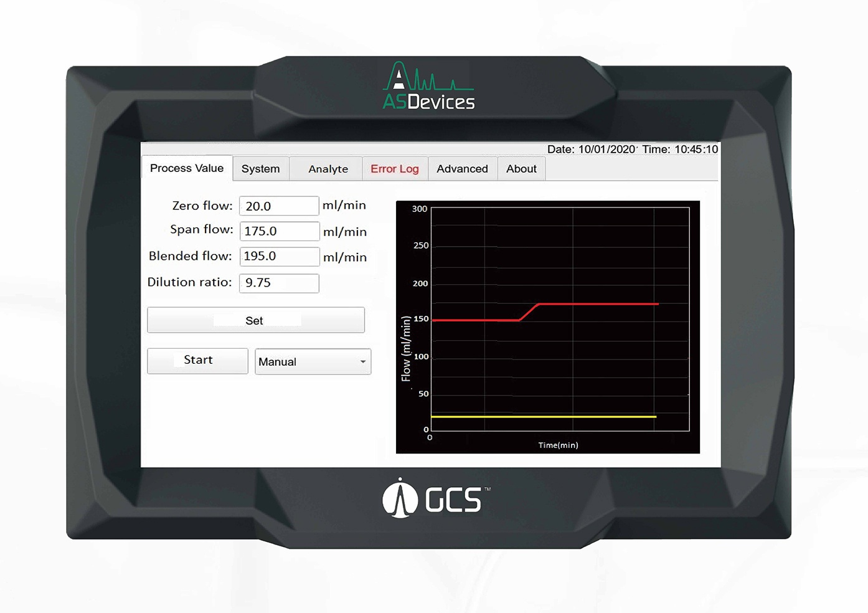
Task: Open the System tab
Action: pyautogui.click(x=260, y=169)
